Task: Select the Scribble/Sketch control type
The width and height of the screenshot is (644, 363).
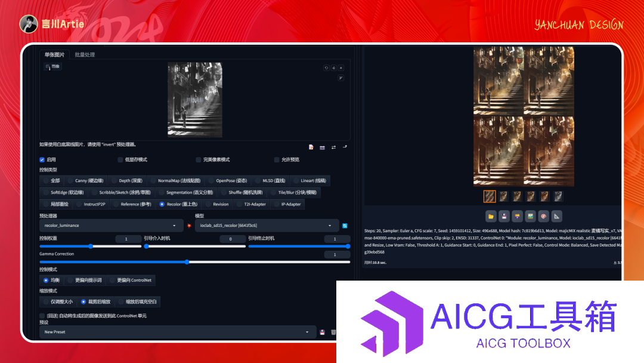Action: [121, 192]
